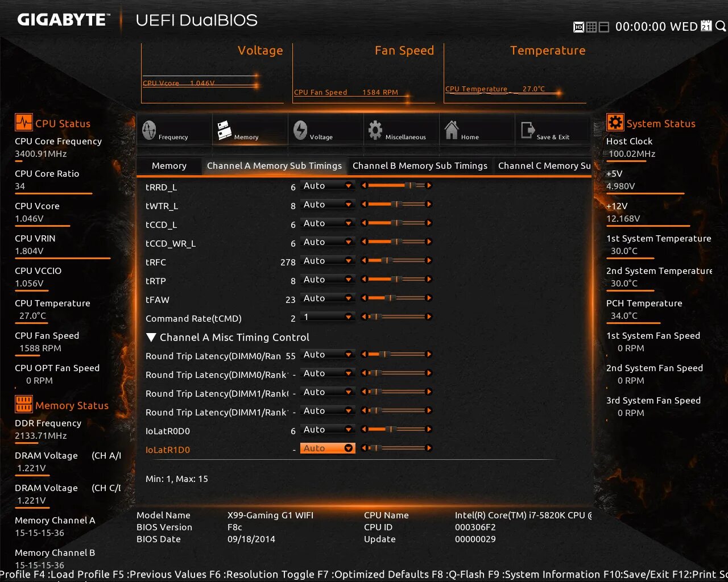
Task: Click the Memory Status module icon
Action: pos(24,404)
